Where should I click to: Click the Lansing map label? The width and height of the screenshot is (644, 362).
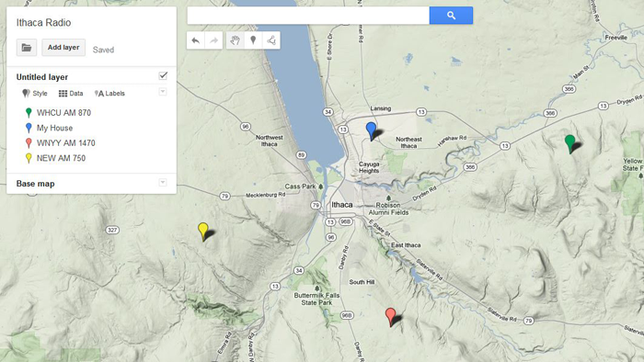click(381, 108)
